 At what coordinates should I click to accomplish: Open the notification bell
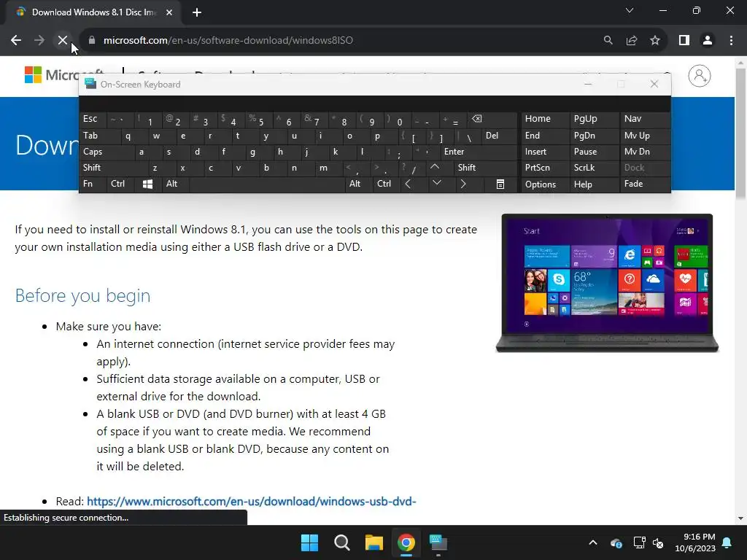click(x=727, y=542)
